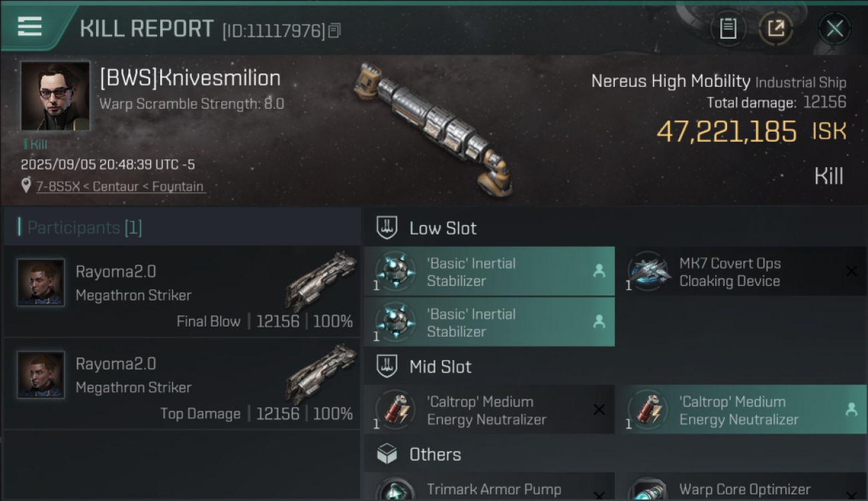Click the second 'Basic' Inertial Stabilizer person icon

[x=599, y=322]
